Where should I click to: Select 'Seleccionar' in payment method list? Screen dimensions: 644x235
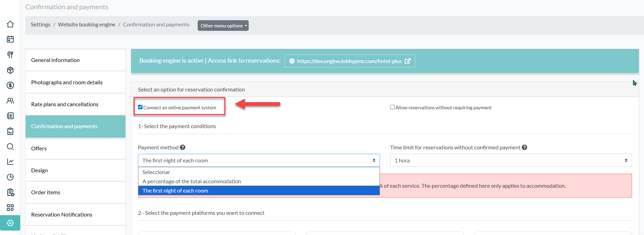156,172
